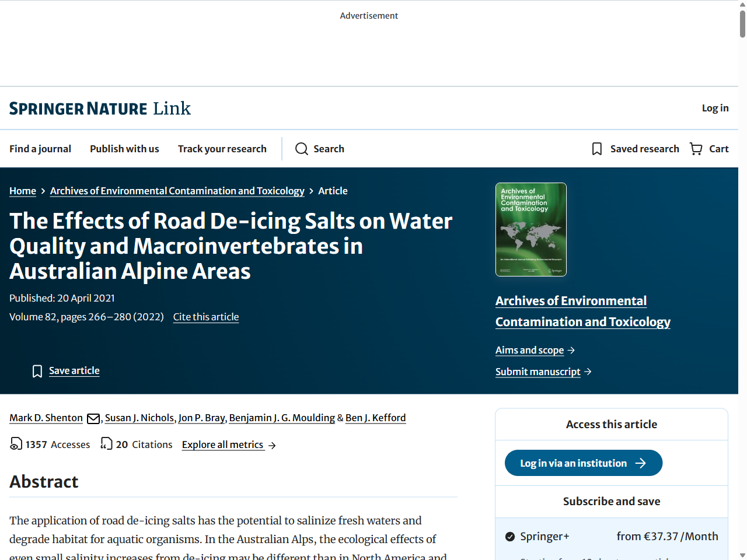Click Explore all metrics
Screen dimensions: 747x560
pyautogui.click(x=223, y=444)
